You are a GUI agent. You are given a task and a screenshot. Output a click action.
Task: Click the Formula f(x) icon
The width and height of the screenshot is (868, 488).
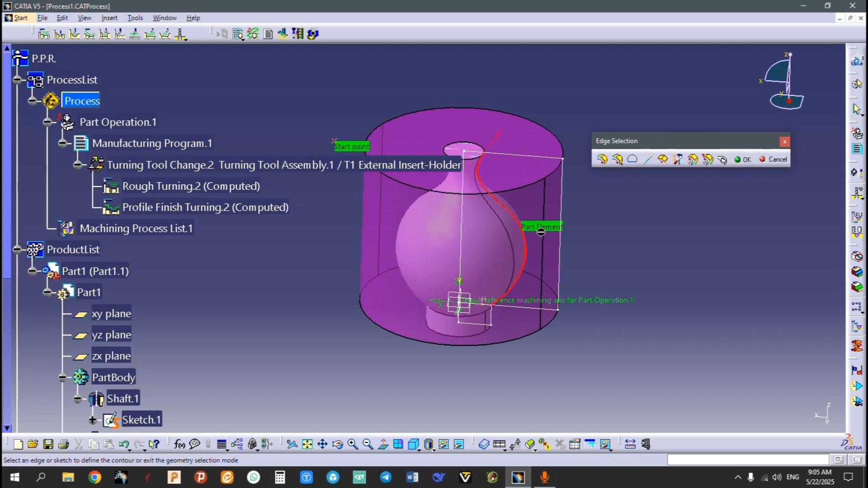coord(179,444)
